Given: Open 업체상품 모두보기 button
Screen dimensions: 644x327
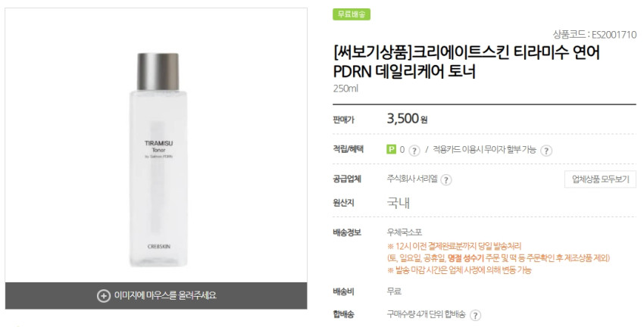Looking at the screenshot, I should tap(601, 179).
